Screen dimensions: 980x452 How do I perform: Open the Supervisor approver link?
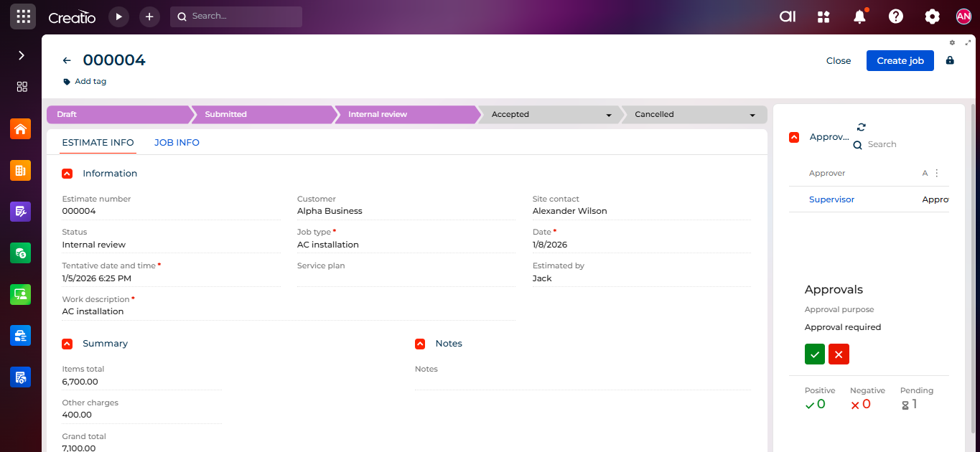pos(831,199)
